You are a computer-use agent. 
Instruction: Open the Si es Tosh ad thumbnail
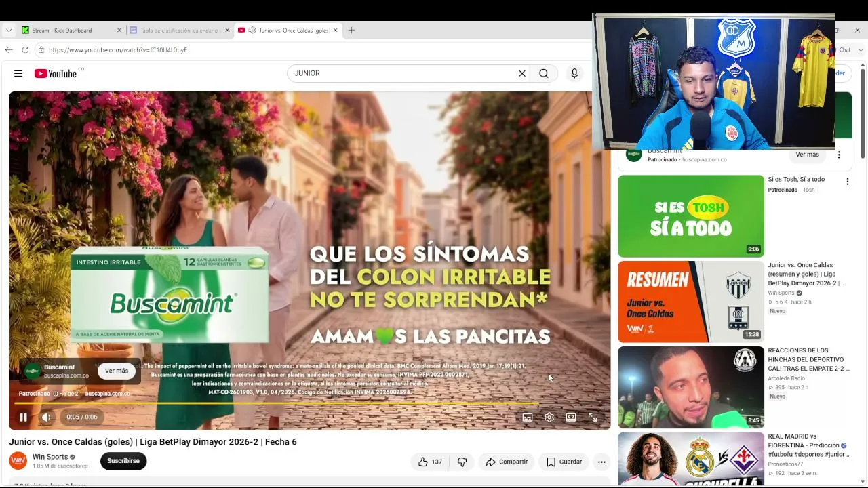click(691, 216)
